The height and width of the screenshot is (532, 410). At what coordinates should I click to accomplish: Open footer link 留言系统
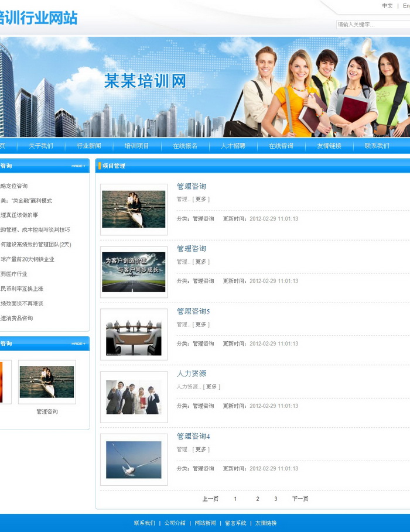pos(235,523)
